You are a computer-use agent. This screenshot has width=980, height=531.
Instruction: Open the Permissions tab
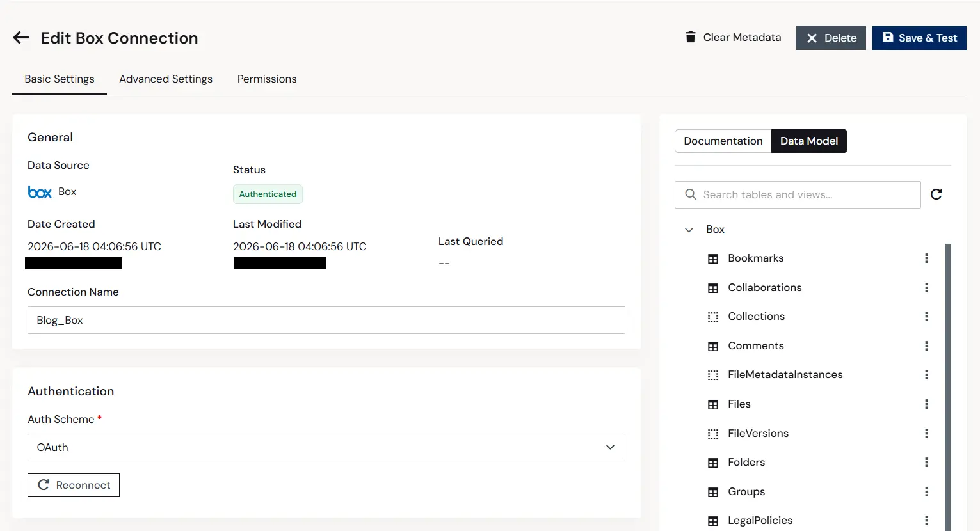point(267,79)
